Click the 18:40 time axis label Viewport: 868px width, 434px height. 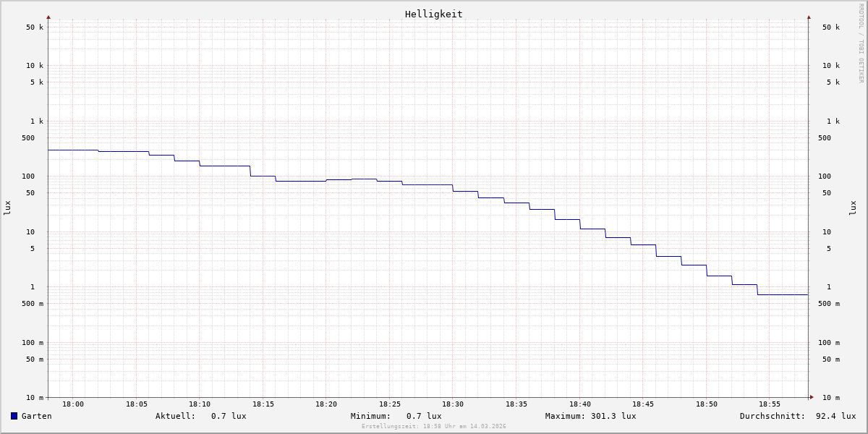tap(580, 404)
